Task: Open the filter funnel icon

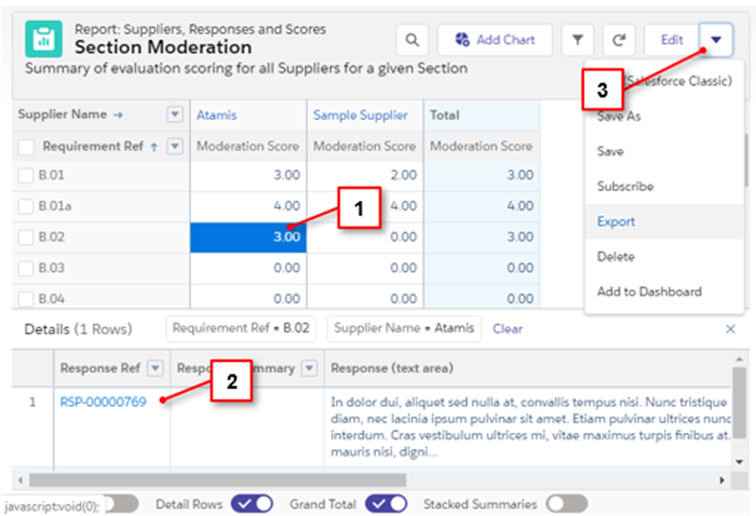Action: click(577, 40)
